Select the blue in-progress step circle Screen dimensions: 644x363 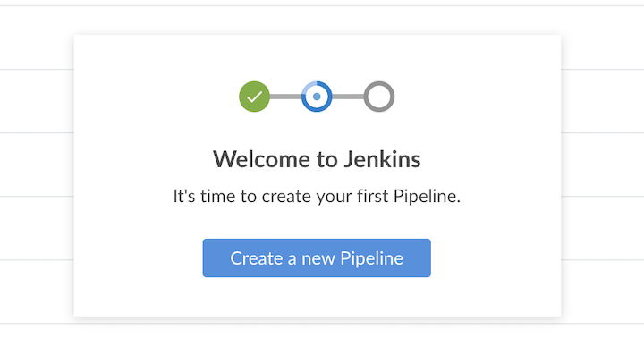317,96
